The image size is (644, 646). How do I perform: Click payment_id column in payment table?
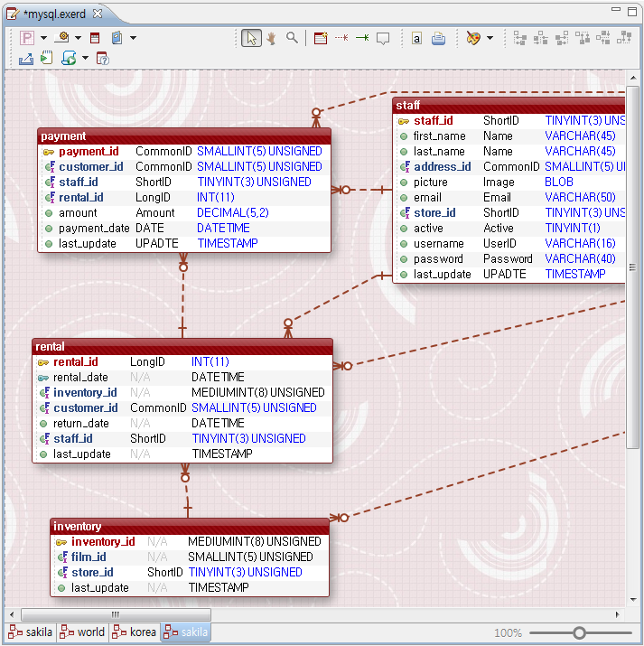pos(184,152)
